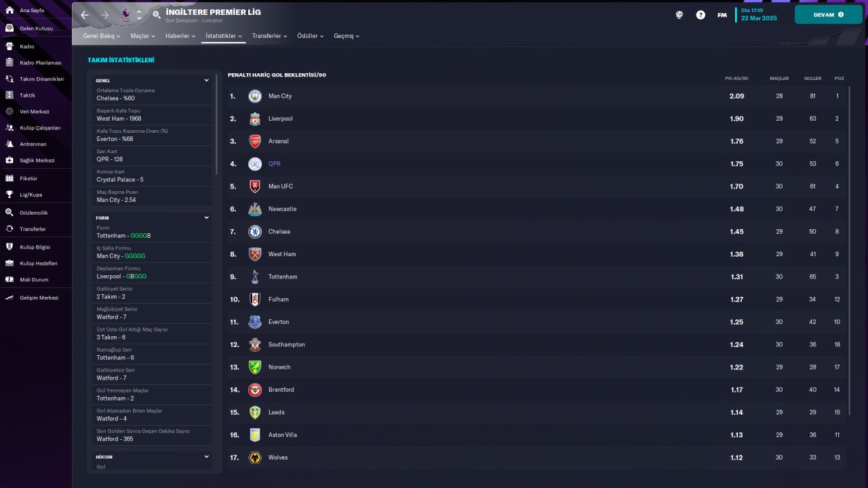868x488 pixels.
Task: Open the İstatistikler dropdown menu
Action: point(224,36)
